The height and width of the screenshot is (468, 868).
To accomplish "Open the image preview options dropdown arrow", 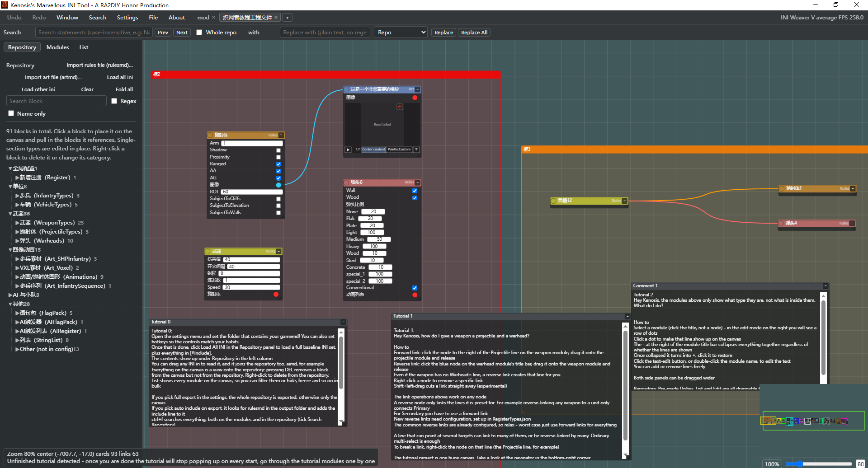I will click(416, 150).
